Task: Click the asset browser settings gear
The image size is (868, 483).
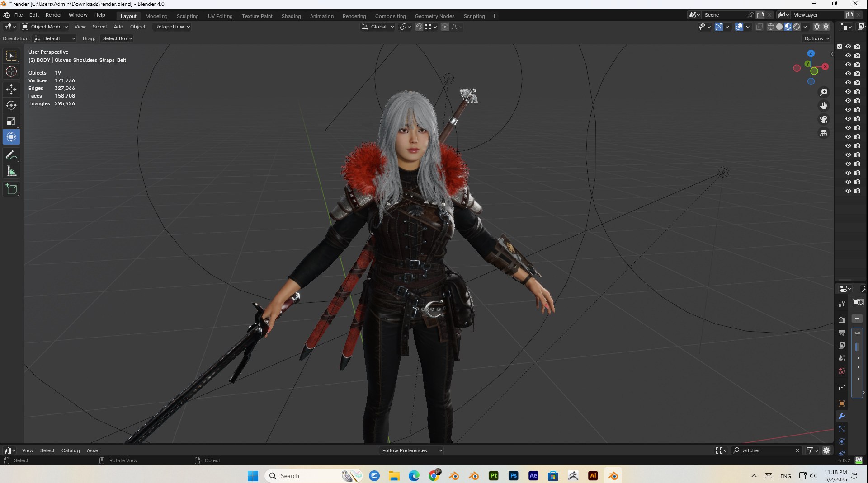Action: click(826, 450)
